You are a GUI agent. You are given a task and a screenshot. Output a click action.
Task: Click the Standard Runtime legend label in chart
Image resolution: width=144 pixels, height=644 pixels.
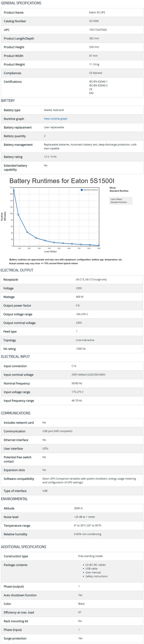tap(91, 190)
